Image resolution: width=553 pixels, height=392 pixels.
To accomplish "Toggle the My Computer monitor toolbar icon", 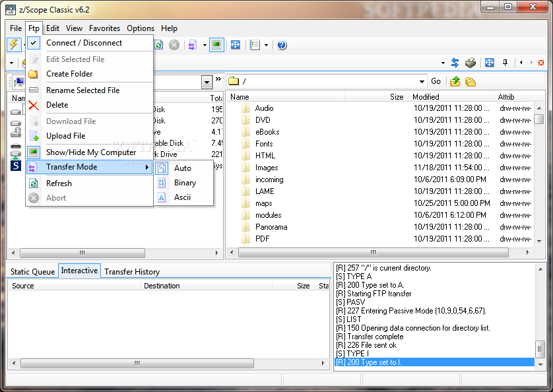I will [216, 45].
